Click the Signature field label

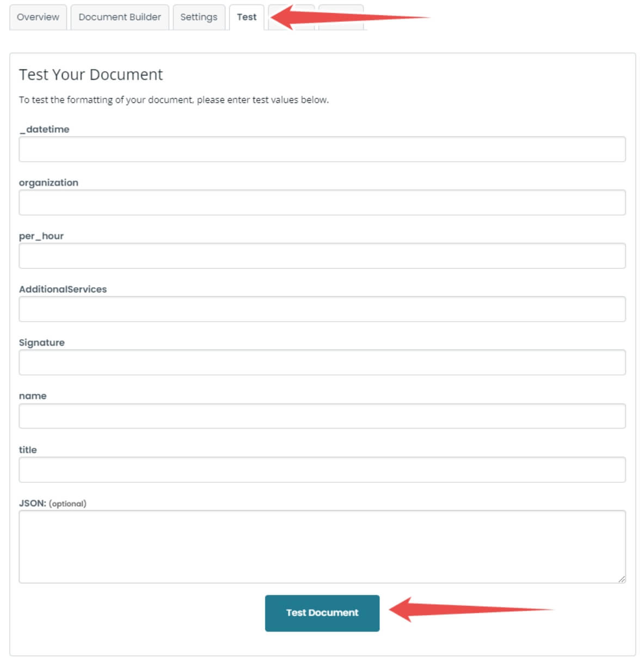(41, 342)
